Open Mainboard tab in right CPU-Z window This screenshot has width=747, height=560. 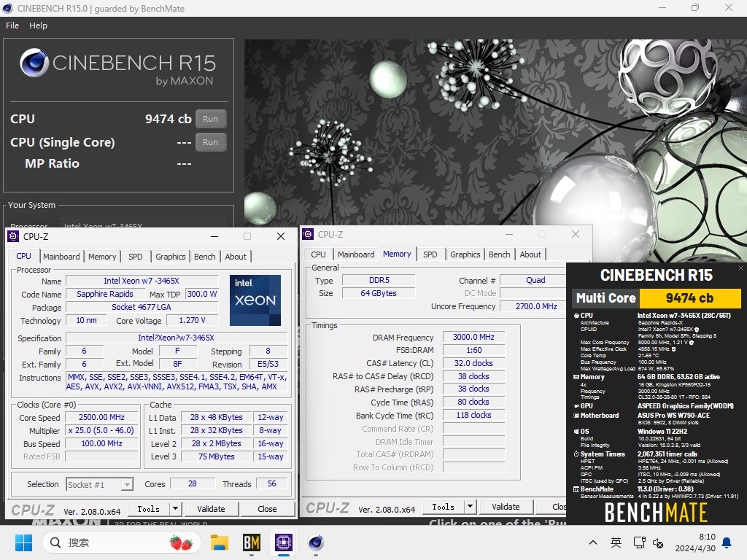[x=356, y=254]
